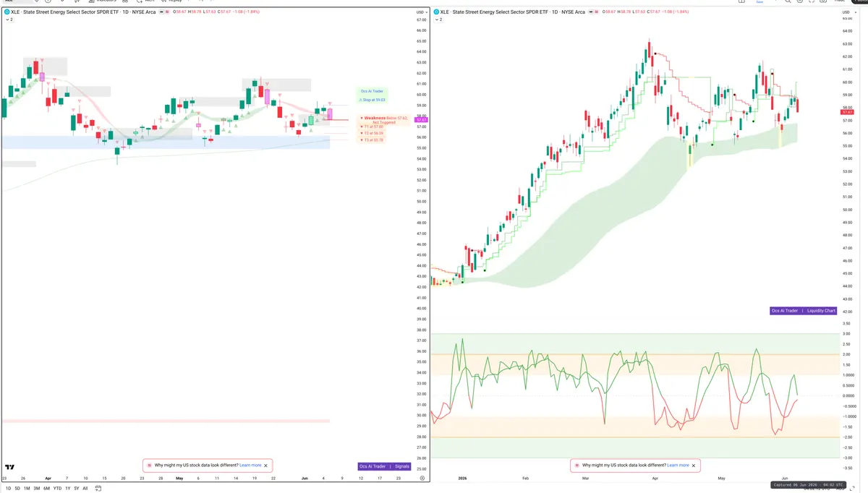Dismiss the left chart data notice
868x493 pixels.
(x=265, y=466)
